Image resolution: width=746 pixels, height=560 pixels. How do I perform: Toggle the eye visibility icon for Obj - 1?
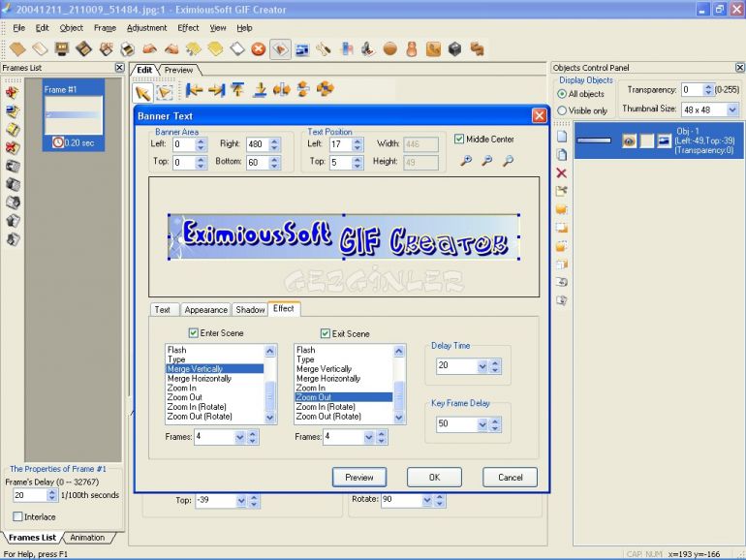[629, 140]
